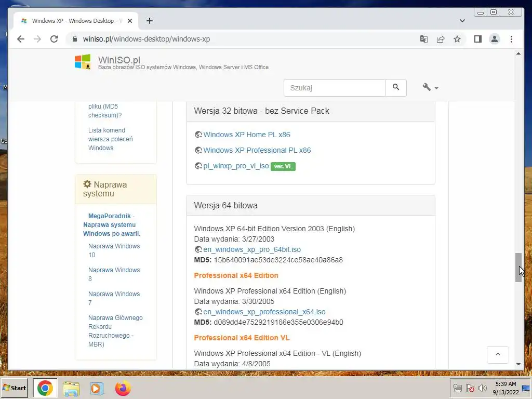
Task: Close the Windows XP tab
Action: coord(129,21)
